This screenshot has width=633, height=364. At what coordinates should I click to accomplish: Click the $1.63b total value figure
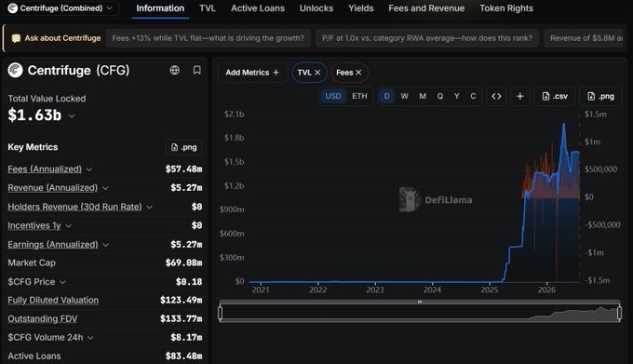[34, 115]
